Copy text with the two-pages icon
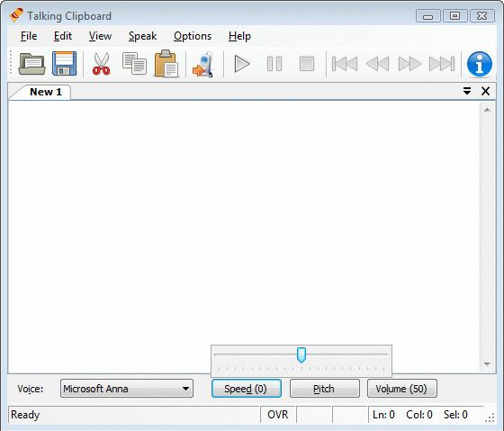The image size is (504, 431). point(134,64)
